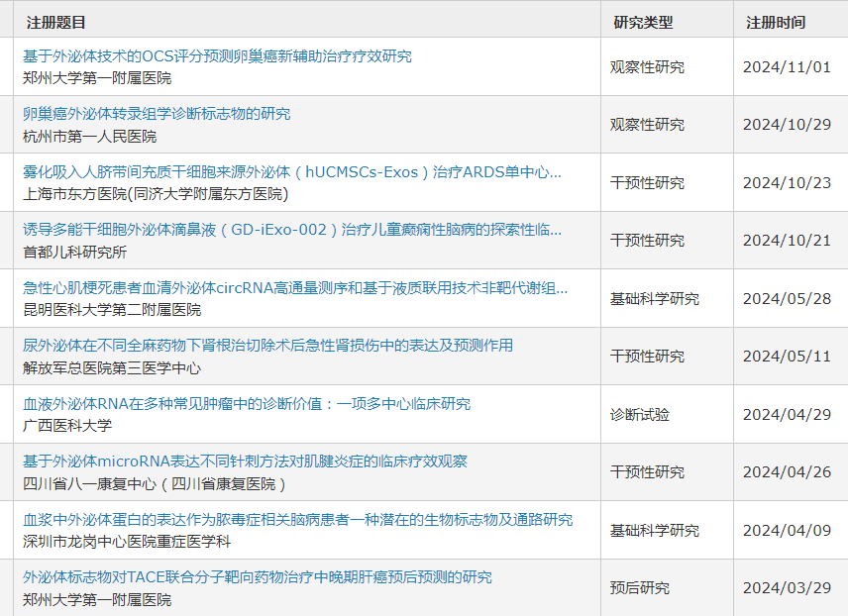This screenshot has height=616, width=848.
Task: Click the 诊断试验 study type cell
Action: 639,415
